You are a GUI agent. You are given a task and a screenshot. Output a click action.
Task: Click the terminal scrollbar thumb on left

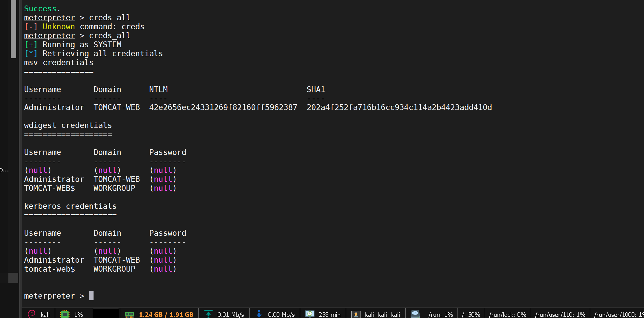[13, 29]
